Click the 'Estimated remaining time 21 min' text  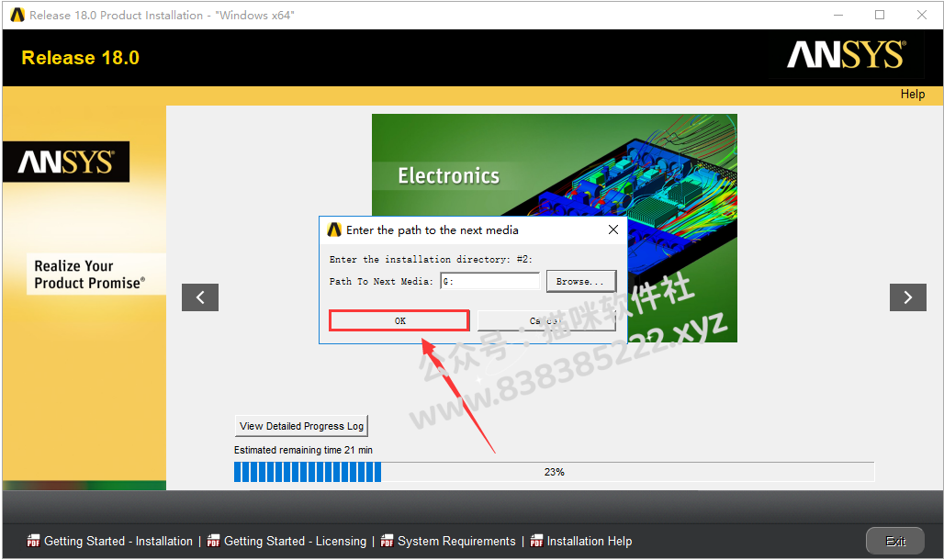tap(303, 450)
